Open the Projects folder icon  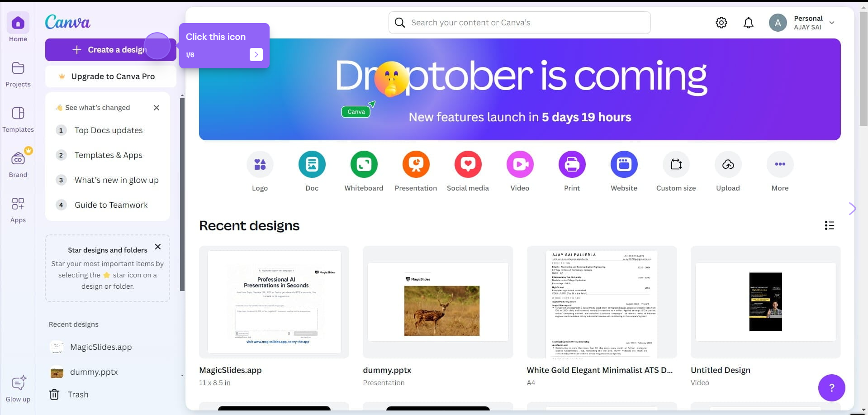18,68
